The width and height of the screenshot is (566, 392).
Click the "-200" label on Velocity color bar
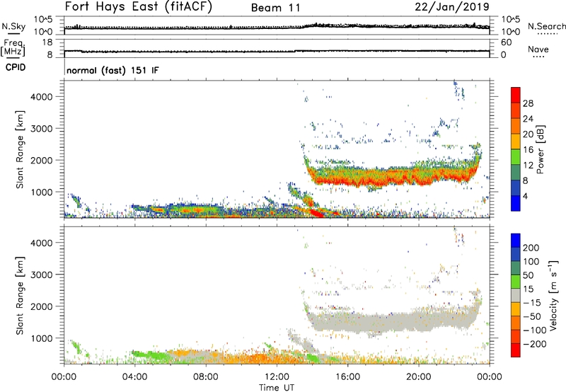(534, 344)
